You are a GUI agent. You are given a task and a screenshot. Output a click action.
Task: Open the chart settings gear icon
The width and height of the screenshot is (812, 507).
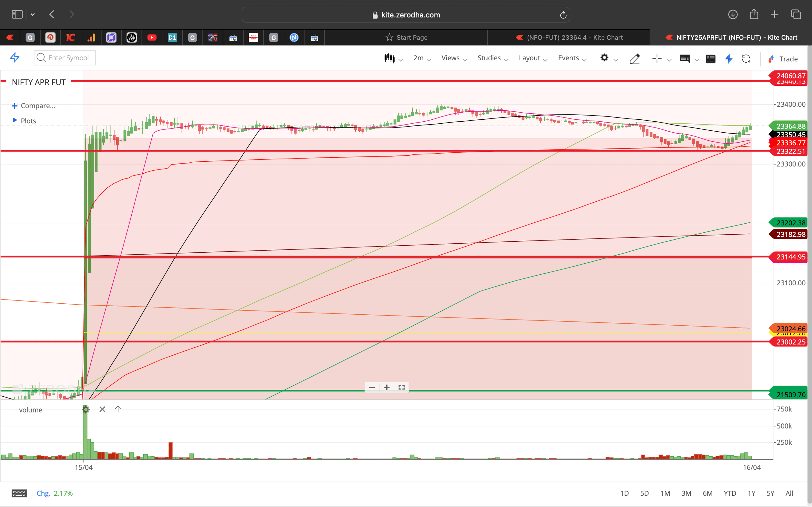click(x=604, y=58)
